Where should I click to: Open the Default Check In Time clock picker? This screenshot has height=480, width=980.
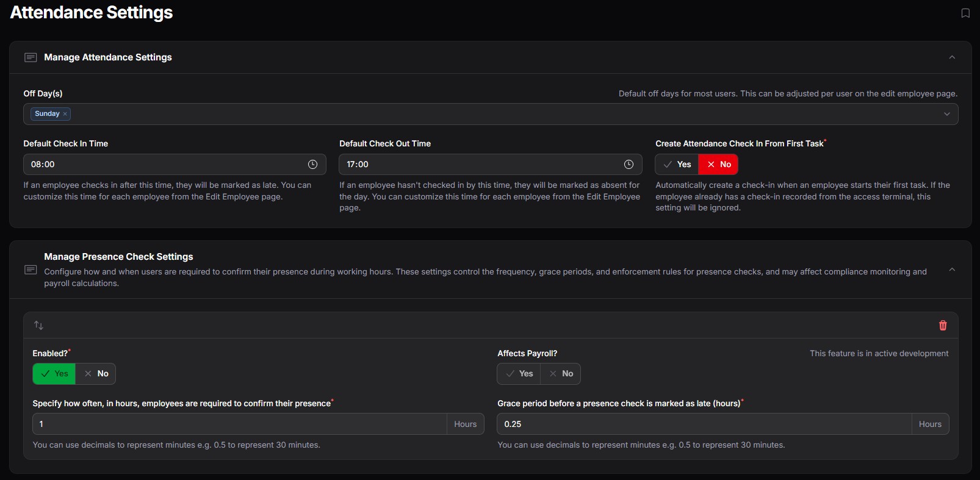[x=312, y=165]
